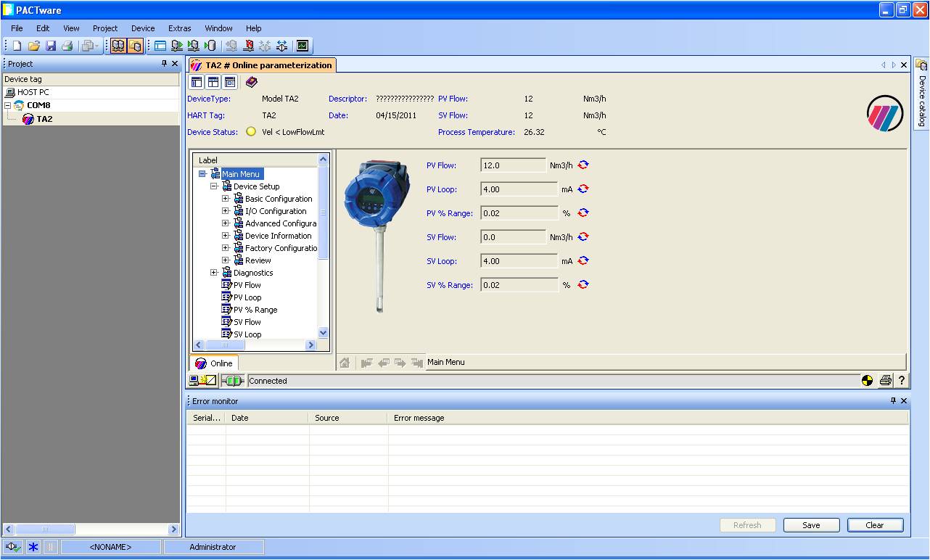Open the Device catalog side tab
The image size is (930, 560).
[x=922, y=93]
